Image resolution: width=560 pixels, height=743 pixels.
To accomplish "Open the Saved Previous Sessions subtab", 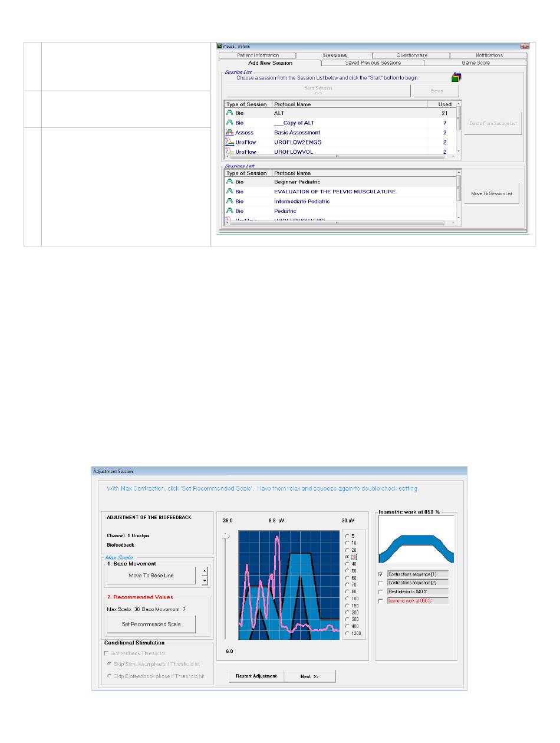I will click(373, 63).
